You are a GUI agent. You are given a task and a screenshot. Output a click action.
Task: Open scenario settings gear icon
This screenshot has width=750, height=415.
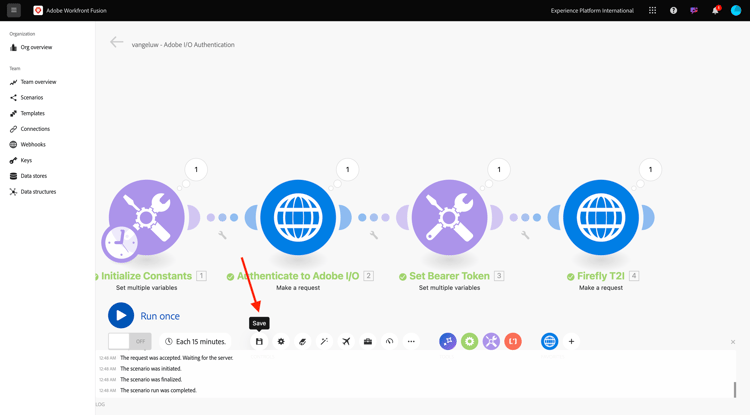pyautogui.click(x=281, y=341)
